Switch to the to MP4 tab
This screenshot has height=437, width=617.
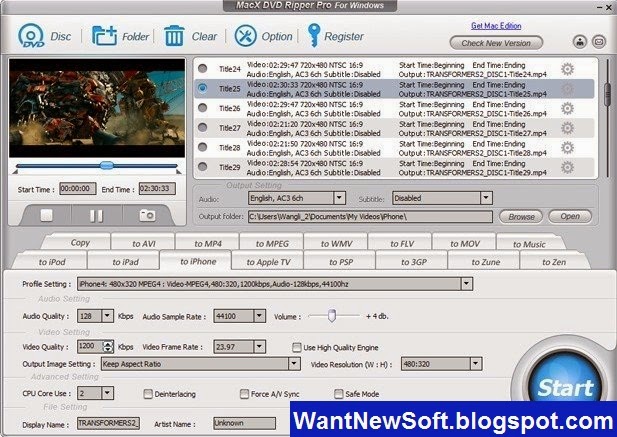click(208, 243)
